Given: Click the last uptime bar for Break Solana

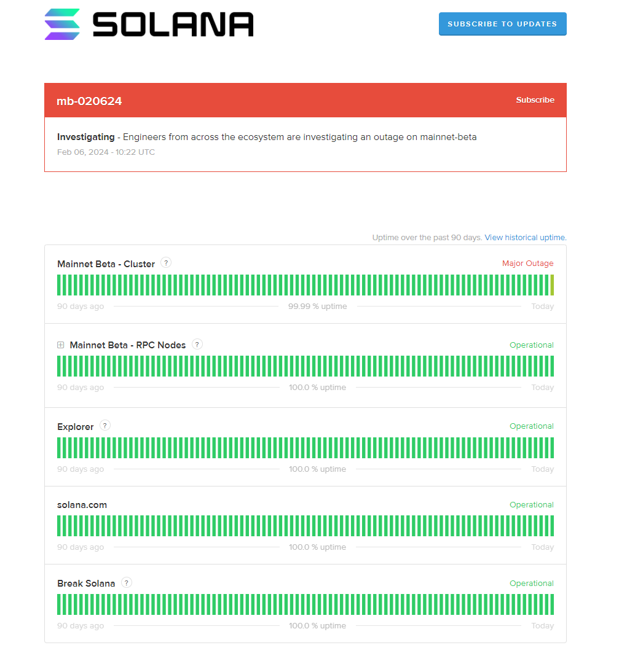Looking at the screenshot, I should 552,604.
